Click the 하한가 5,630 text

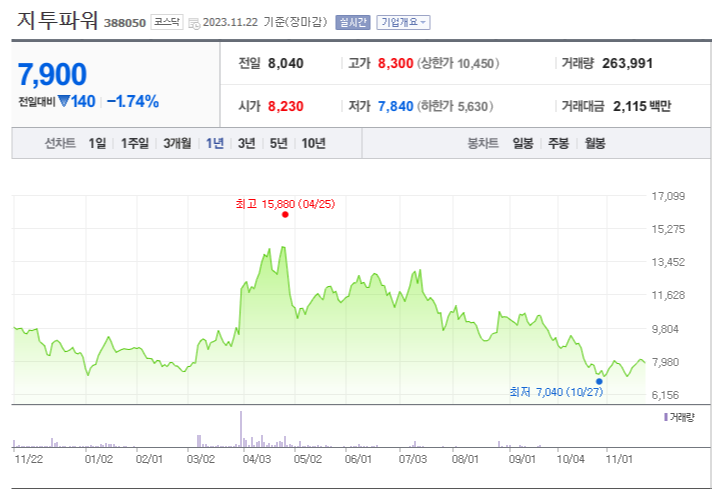455,106
